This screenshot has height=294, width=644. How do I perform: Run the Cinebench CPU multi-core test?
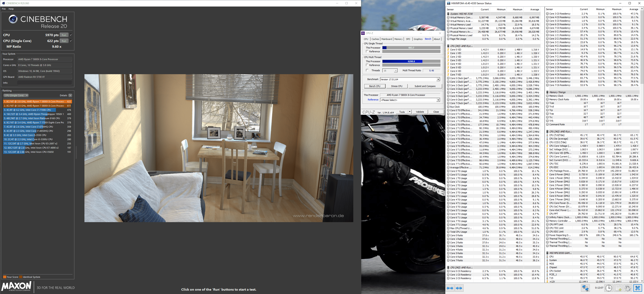64,35
